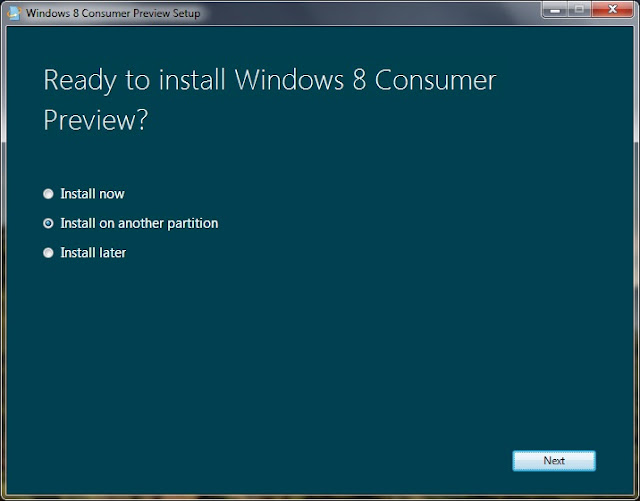Choose Install on another partition option
The image size is (640, 501).
click(48, 223)
